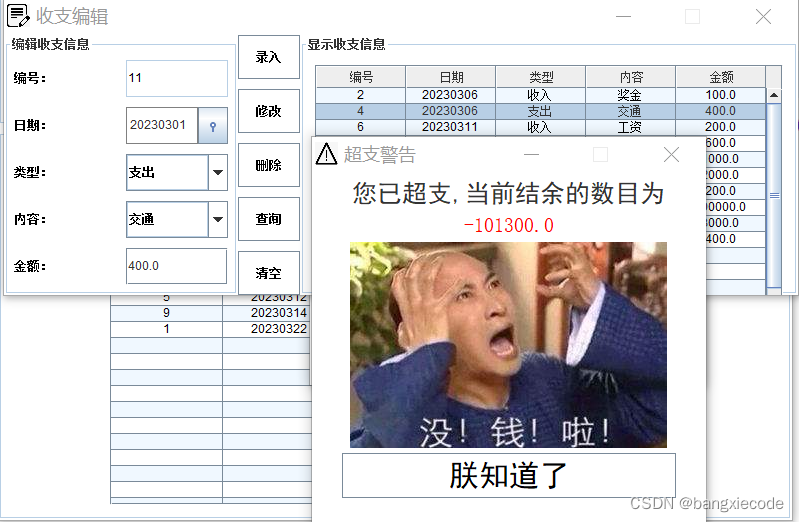
Task: Open the date picker button beside 日期 field
Action: (212, 125)
